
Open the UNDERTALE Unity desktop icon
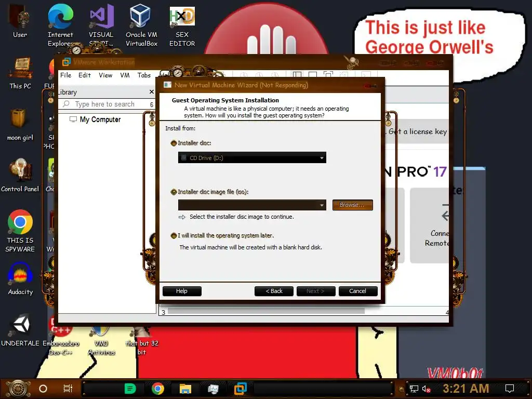(20, 329)
